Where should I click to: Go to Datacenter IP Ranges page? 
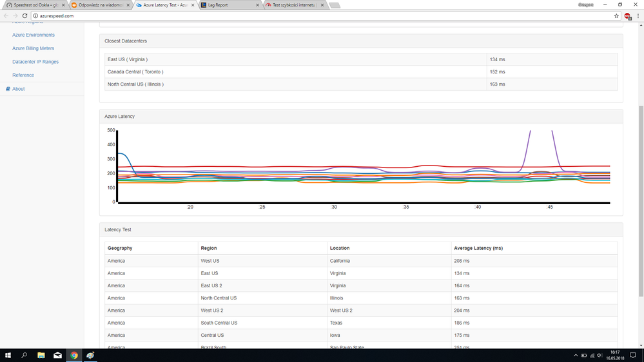pyautogui.click(x=35, y=62)
